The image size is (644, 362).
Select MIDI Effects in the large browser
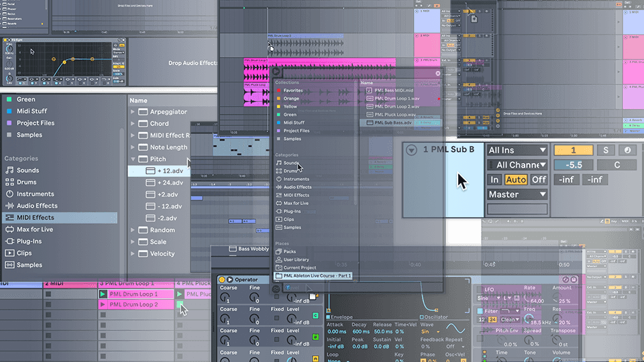(60, 217)
